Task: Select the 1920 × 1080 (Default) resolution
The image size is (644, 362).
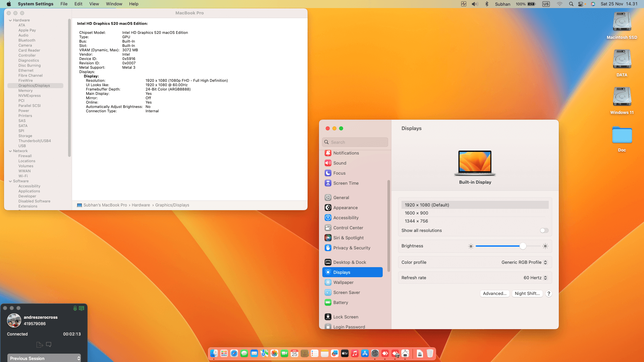Action: click(x=475, y=205)
